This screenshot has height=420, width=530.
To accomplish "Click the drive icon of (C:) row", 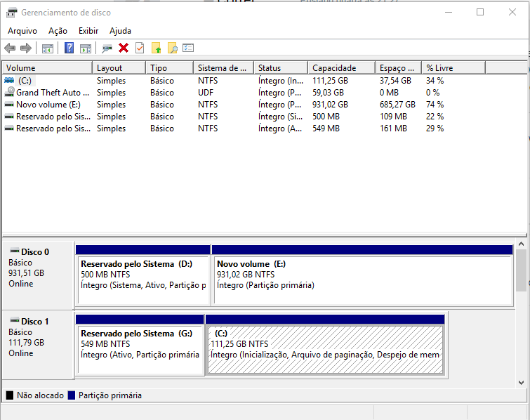I will (9, 81).
